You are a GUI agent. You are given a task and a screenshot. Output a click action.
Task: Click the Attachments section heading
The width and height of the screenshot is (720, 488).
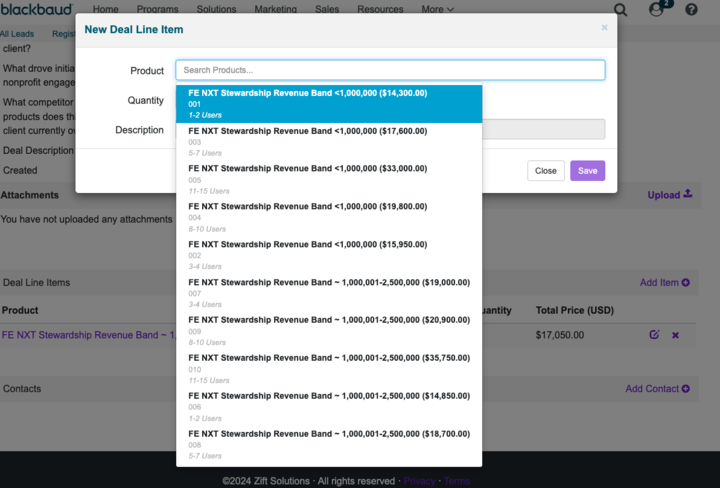click(x=30, y=195)
